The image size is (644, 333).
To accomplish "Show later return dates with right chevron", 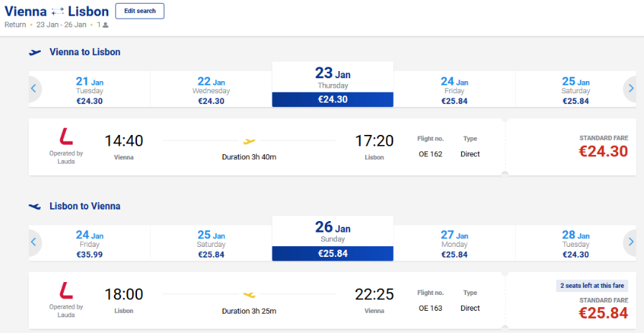I will [x=631, y=242].
